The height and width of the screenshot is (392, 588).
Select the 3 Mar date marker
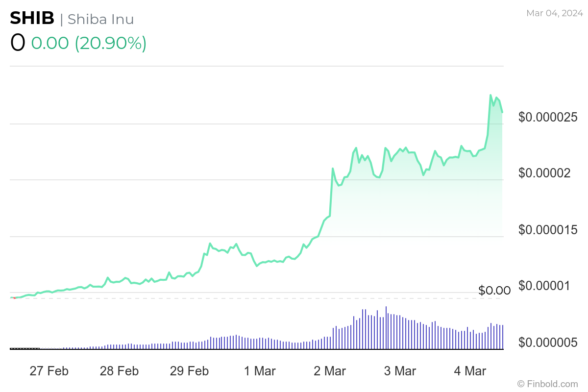click(x=400, y=371)
